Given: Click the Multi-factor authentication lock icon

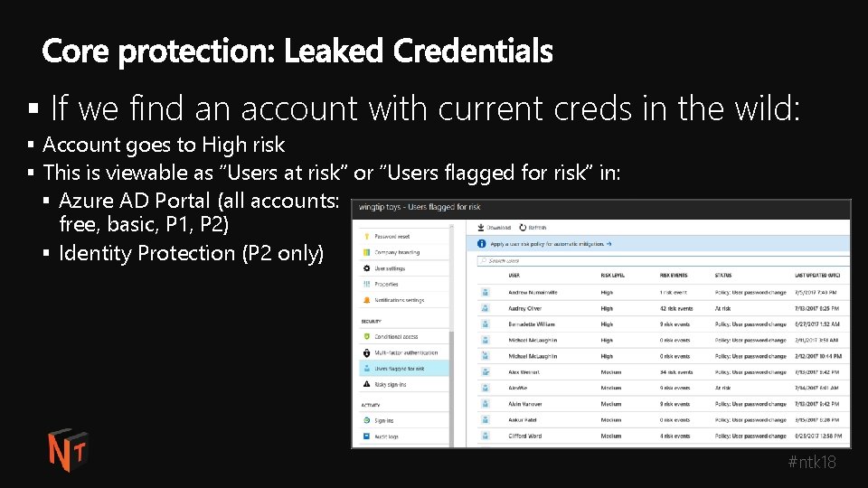Looking at the screenshot, I should tap(366, 352).
